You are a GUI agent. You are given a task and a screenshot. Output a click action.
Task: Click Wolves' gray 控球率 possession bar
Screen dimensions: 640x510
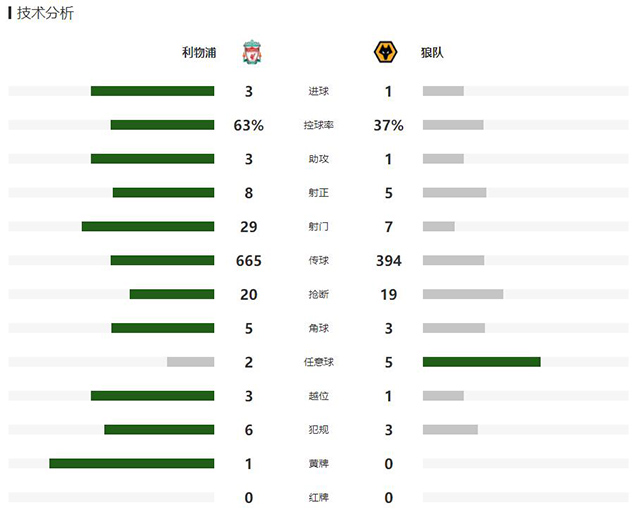[453, 125]
